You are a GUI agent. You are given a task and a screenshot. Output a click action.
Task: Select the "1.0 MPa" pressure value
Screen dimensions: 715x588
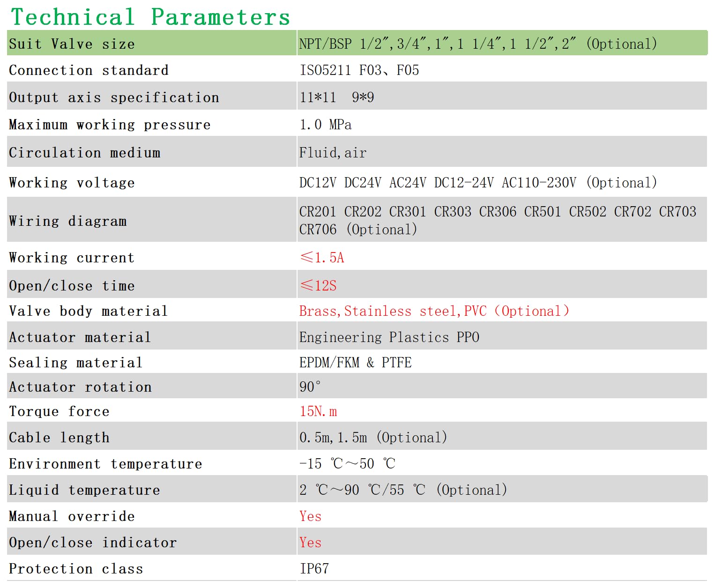[326, 125]
